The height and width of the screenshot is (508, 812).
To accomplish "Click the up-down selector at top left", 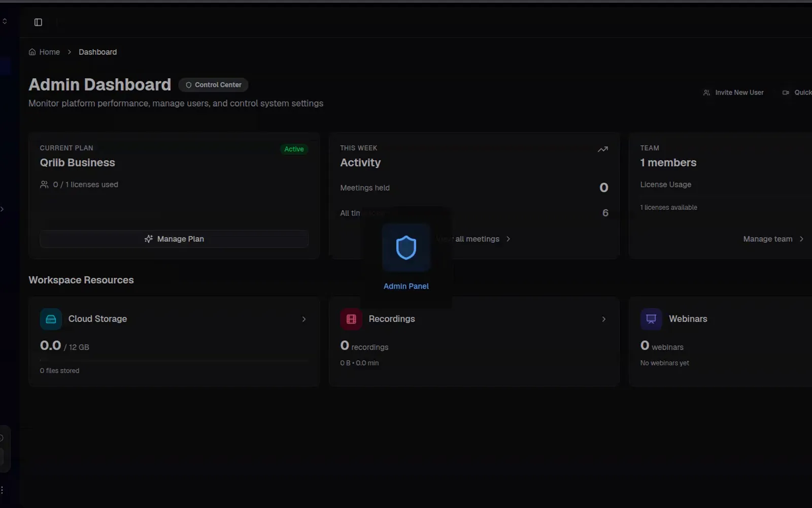I will [x=5, y=21].
